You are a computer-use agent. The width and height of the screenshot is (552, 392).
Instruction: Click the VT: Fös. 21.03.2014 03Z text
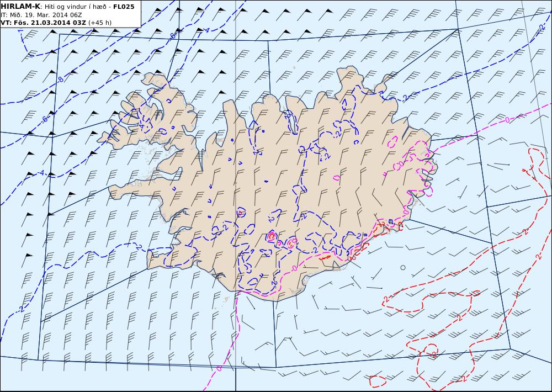(43, 23)
